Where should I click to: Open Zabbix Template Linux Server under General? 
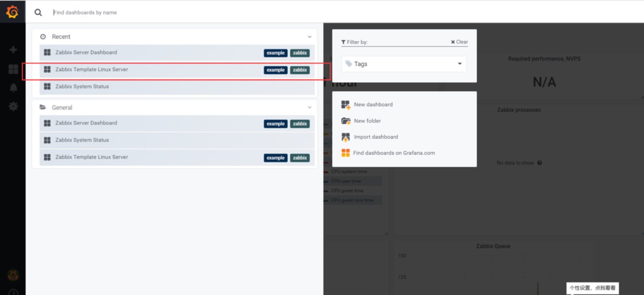click(177, 157)
